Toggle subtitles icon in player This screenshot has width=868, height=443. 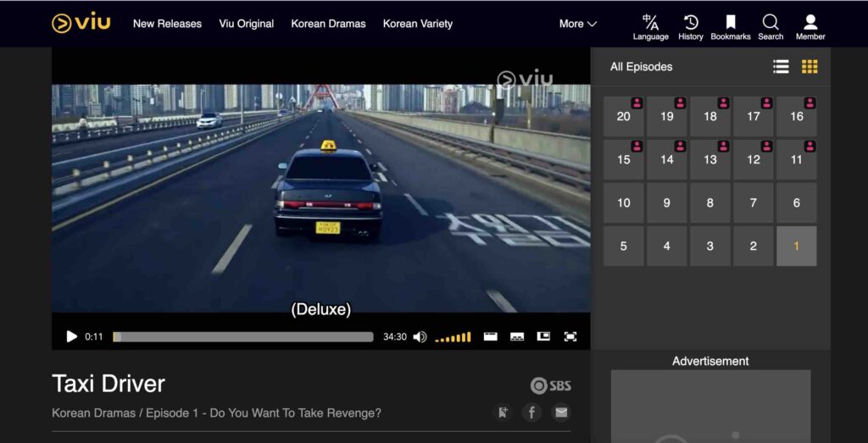pyautogui.click(x=517, y=337)
